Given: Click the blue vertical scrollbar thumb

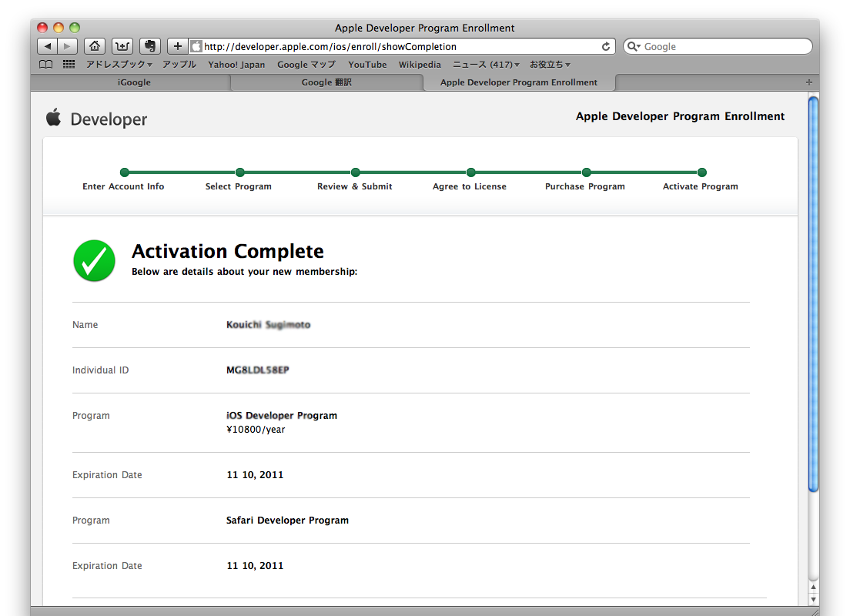Looking at the screenshot, I should click(813, 293).
